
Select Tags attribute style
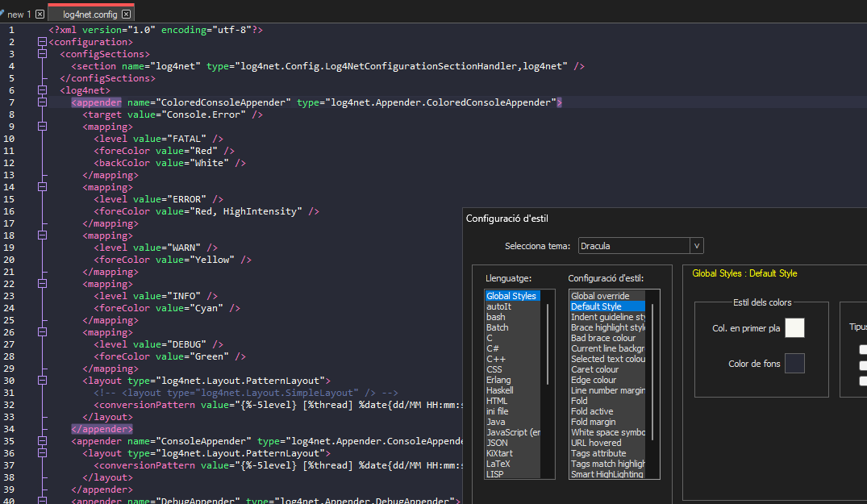(607, 454)
